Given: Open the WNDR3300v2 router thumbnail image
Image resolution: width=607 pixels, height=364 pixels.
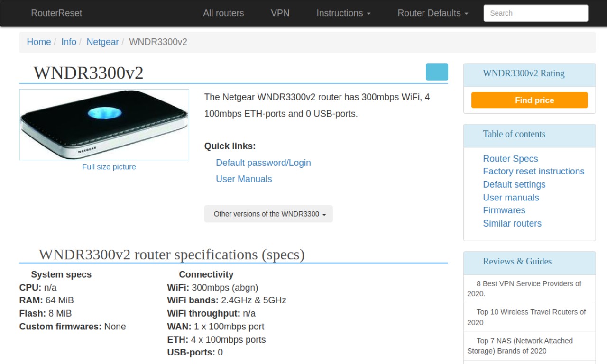Looking at the screenshot, I should pos(104,125).
